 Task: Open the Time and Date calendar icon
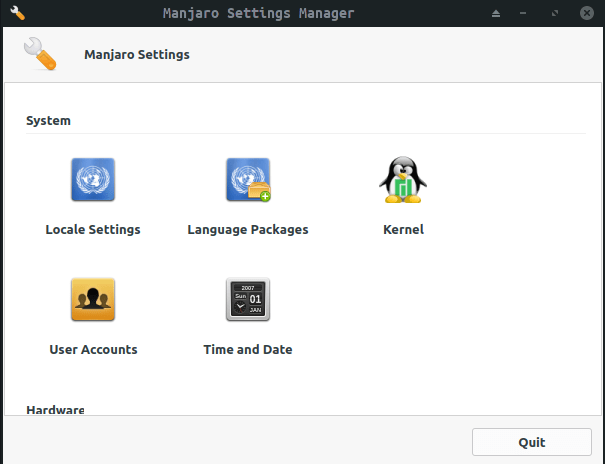(x=248, y=300)
